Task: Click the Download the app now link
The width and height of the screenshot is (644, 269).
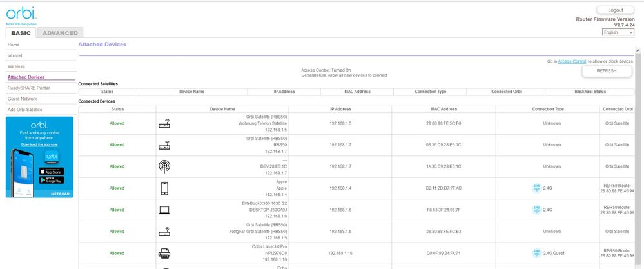Action: [39, 144]
